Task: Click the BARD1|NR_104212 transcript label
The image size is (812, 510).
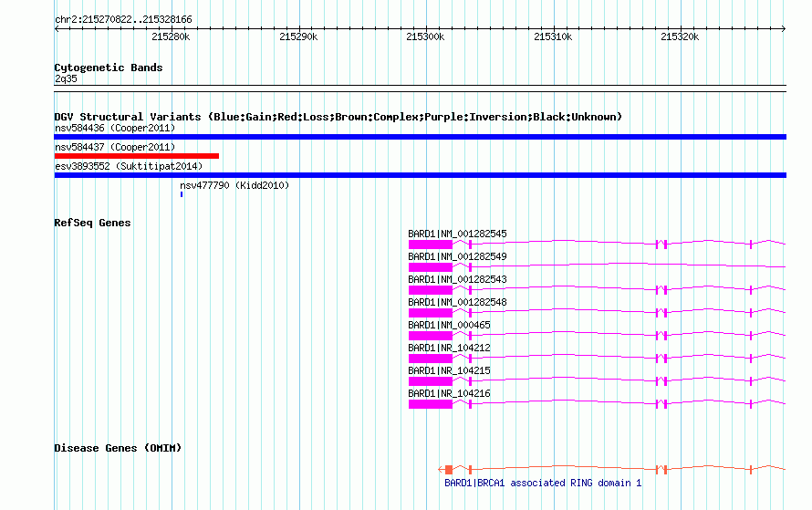Action: pos(449,348)
